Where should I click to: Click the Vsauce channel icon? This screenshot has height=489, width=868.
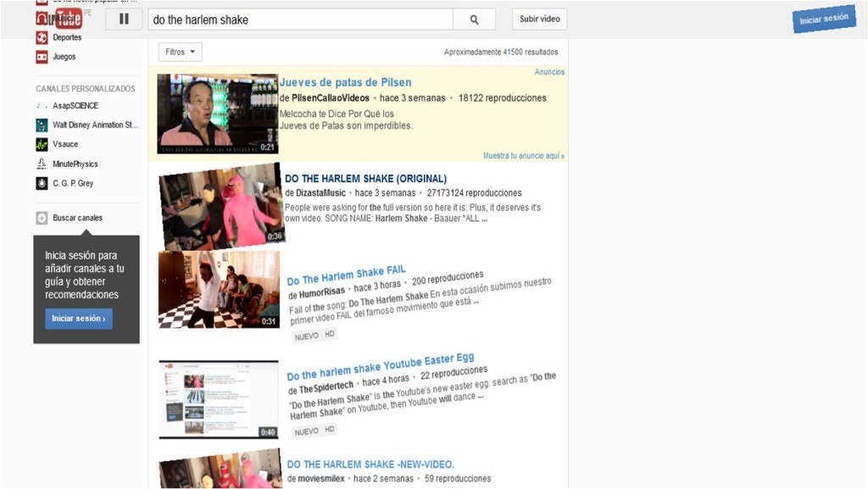pos(42,144)
